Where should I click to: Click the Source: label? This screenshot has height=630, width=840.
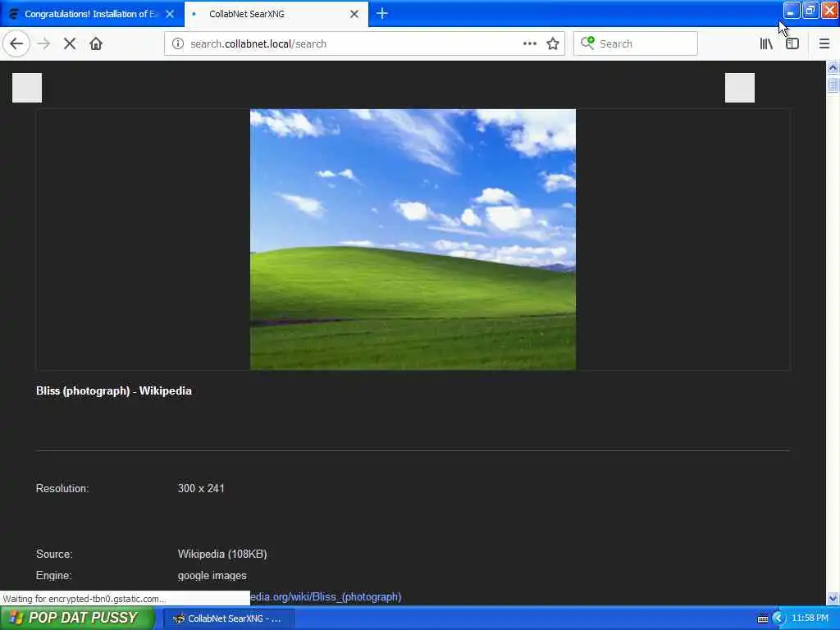[x=54, y=554]
